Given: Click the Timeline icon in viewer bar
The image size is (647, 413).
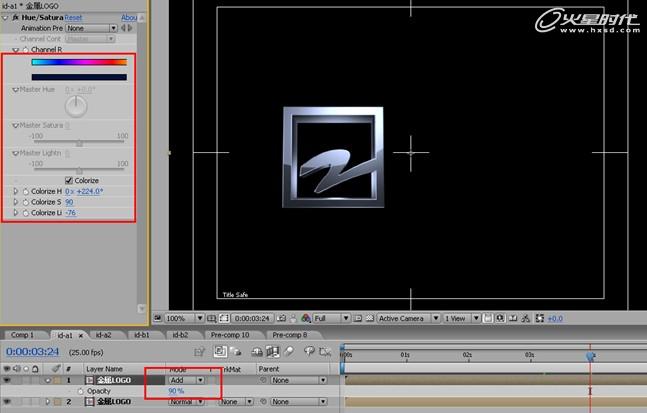Looking at the screenshot, I should tap(513, 318).
